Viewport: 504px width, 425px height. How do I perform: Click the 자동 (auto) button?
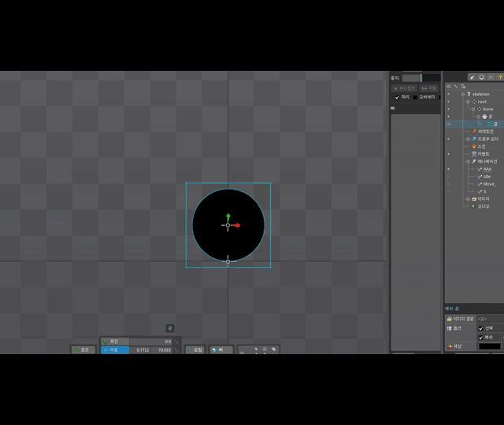click(428, 88)
